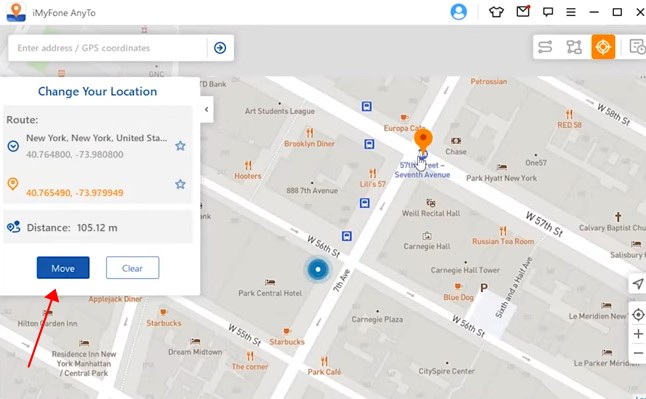The image size is (646, 399).
Task: Click the Weill Recital Hall theater icon
Action: [x=431, y=202]
